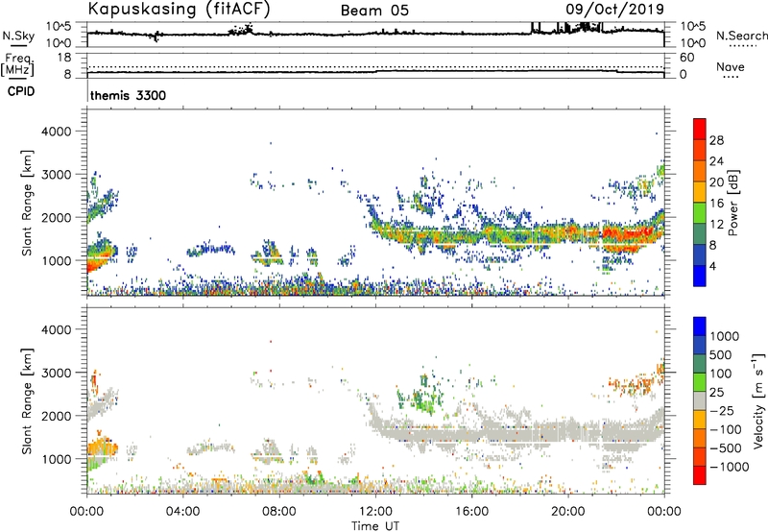The image size is (768, 532).
Task: Click the Power colorbar value '4'
Action: coord(712,266)
